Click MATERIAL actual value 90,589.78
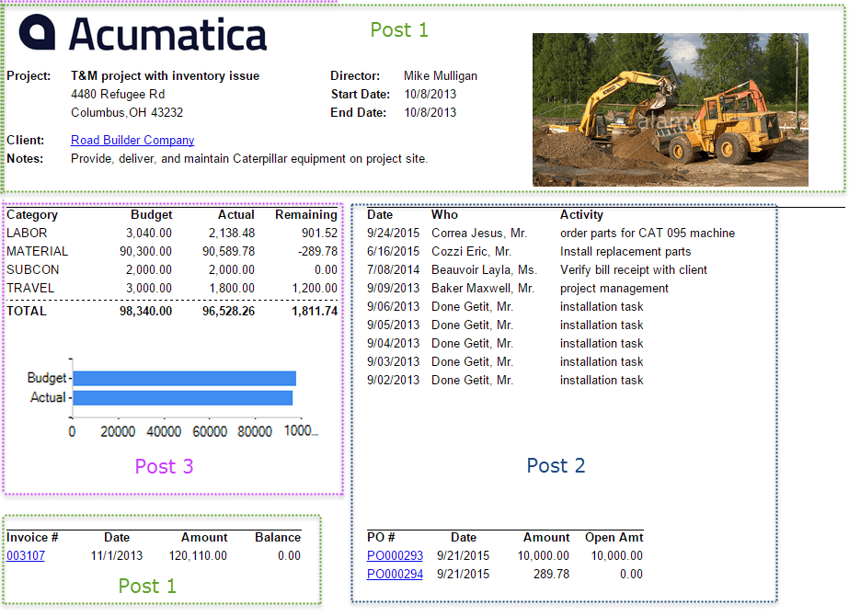 pyautogui.click(x=228, y=251)
